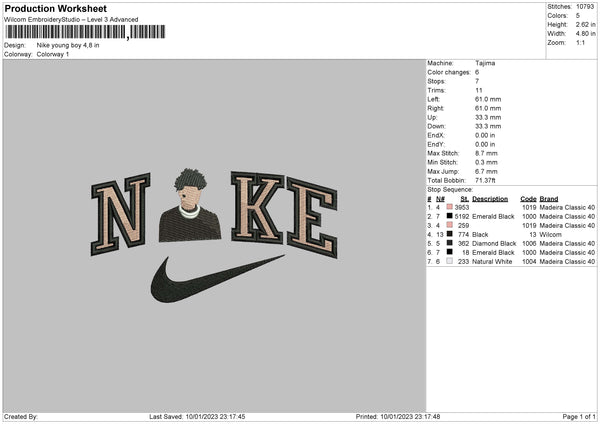Click the 'Code' column header
Viewport: 600px width, 424px height.
coord(528,199)
